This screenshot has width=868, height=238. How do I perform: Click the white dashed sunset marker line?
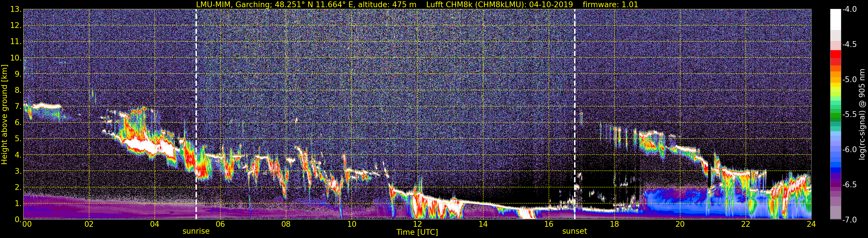click(x=575, y=114)
